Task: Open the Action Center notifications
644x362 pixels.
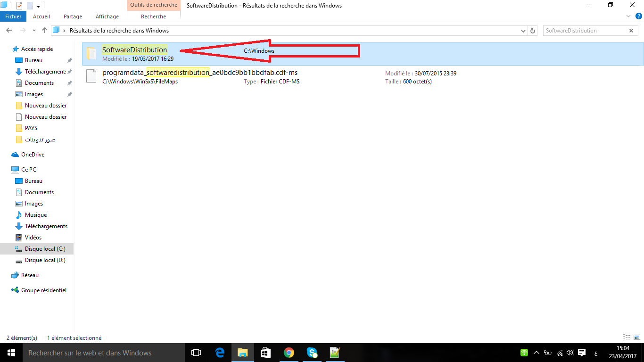Action: [582, 353]
